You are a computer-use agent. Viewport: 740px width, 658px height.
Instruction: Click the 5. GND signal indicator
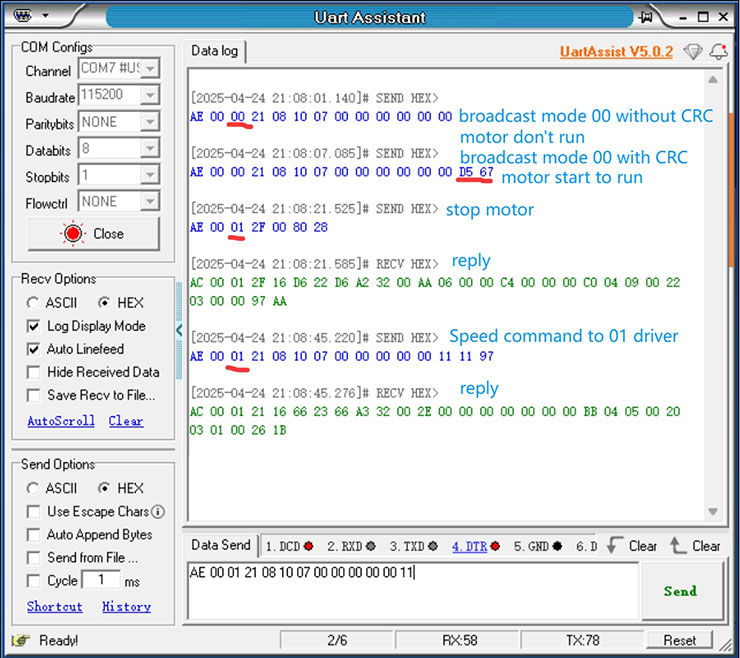538,547
